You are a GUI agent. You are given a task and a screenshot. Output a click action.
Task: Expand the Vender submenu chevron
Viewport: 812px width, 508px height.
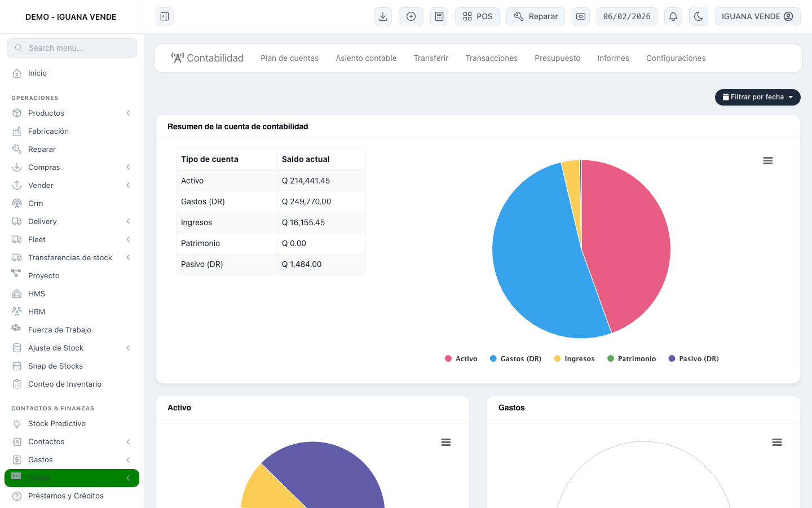click(128, 185)
